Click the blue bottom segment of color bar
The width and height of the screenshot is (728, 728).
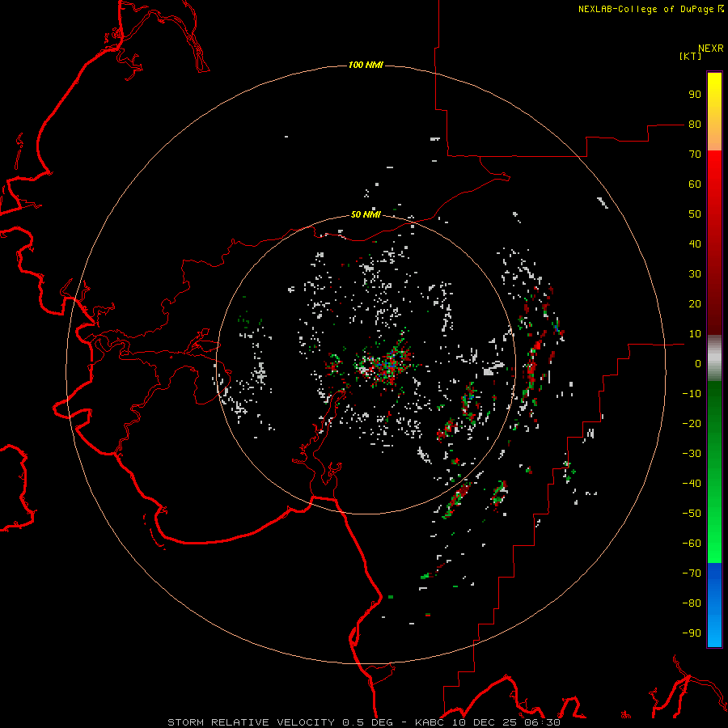point(714,605)
